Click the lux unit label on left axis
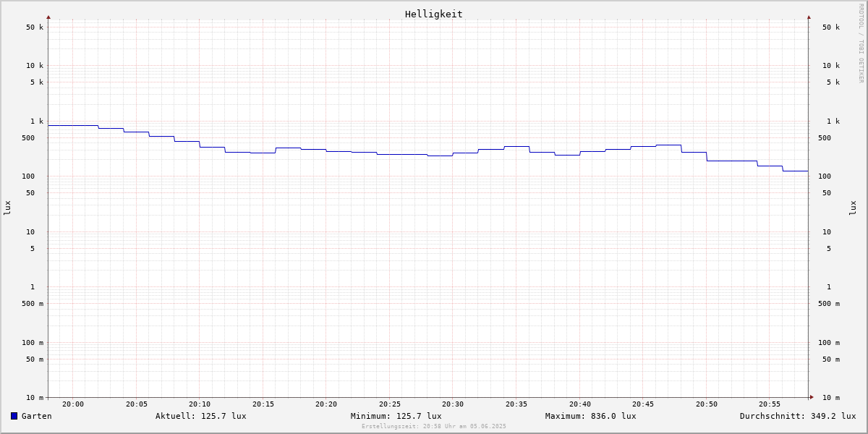Viewport: 868px width, 434px height. pyautogui.click(x=7, y=208)
